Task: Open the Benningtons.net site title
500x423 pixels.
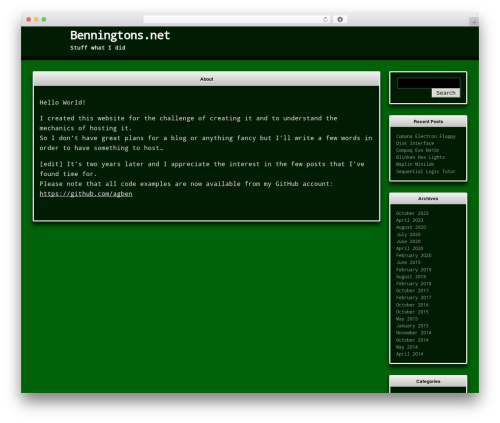Action: (x=120, y=35)
